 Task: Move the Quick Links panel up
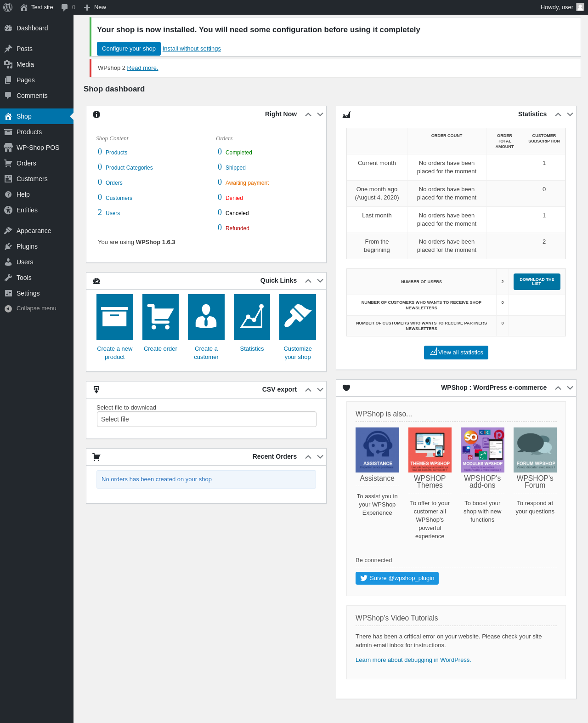[308, 281]
